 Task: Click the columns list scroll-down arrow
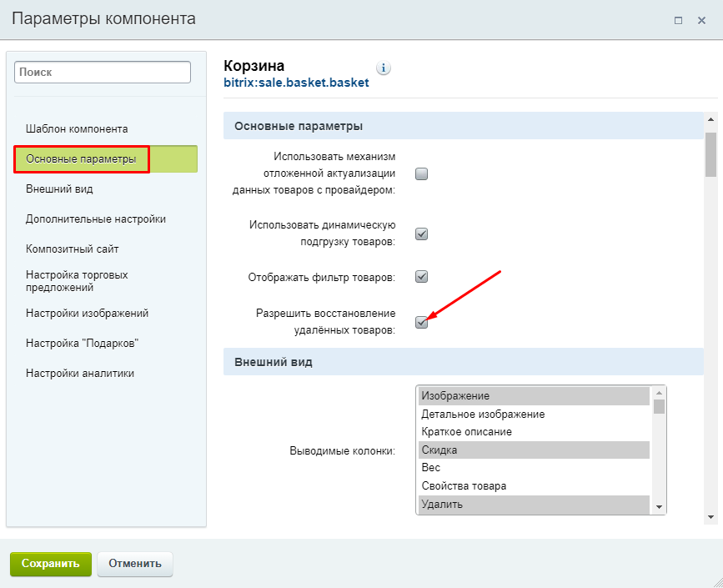tap(659, 507)
